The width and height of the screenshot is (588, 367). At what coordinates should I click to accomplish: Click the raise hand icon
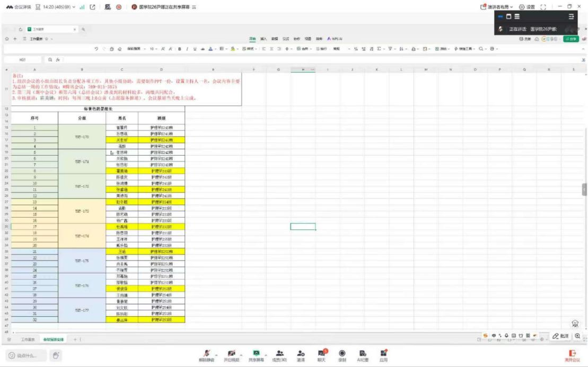56,355
